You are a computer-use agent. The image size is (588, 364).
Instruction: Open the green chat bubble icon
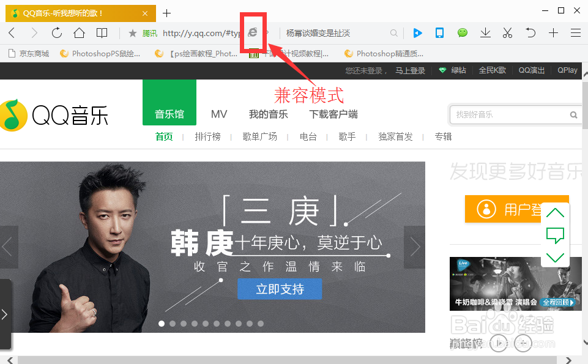click(x=462, y=33)
